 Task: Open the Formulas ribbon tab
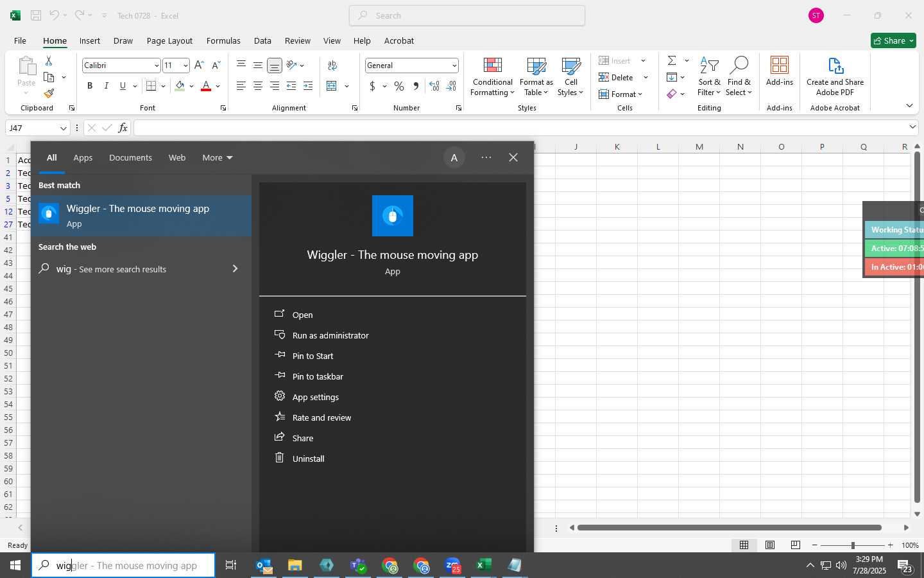tap(223, 40)
